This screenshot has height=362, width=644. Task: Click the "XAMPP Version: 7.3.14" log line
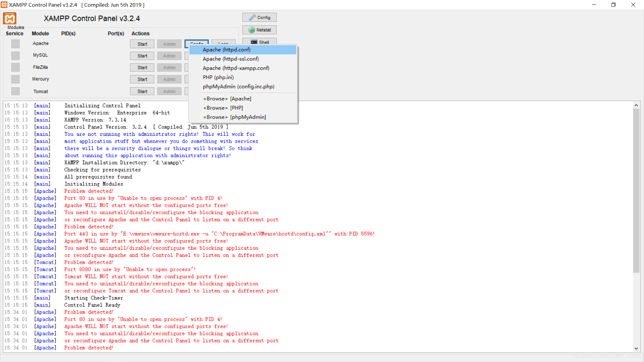95,120
